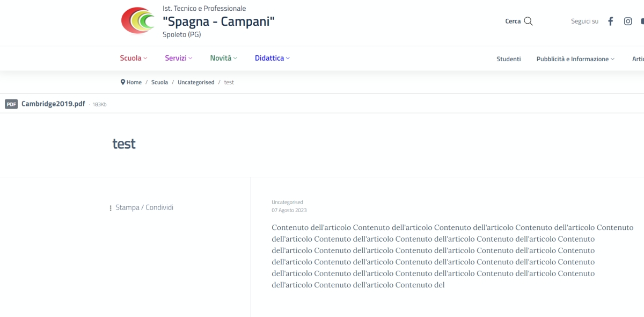Navigate to Scuola in the breadcrumb
This screenshot has height=317, width=644.
click(x=159, y=82)
